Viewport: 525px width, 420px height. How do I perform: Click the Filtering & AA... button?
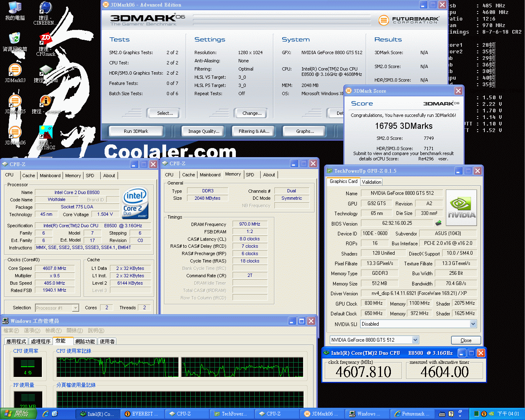[x=254, y=131]
